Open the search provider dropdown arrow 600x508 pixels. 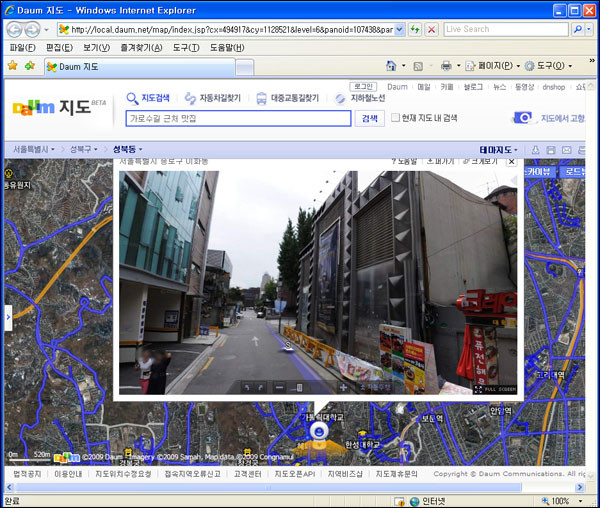coord(589,29)
